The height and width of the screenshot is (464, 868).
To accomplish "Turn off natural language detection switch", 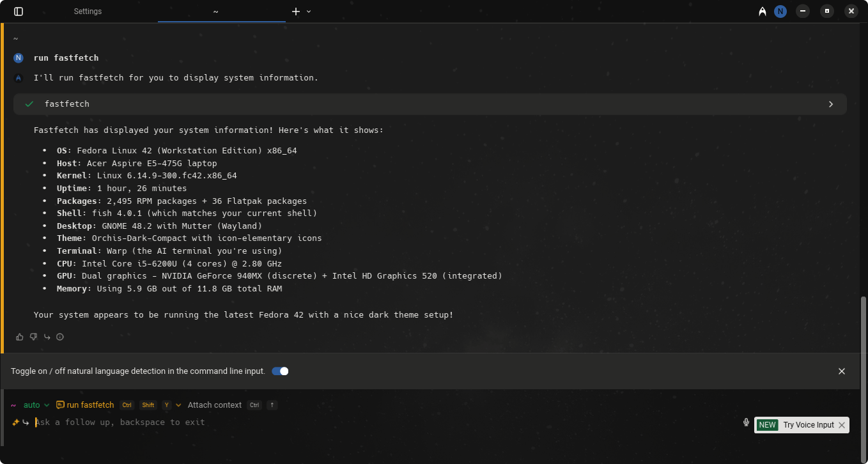I will [x=280, y=371].
